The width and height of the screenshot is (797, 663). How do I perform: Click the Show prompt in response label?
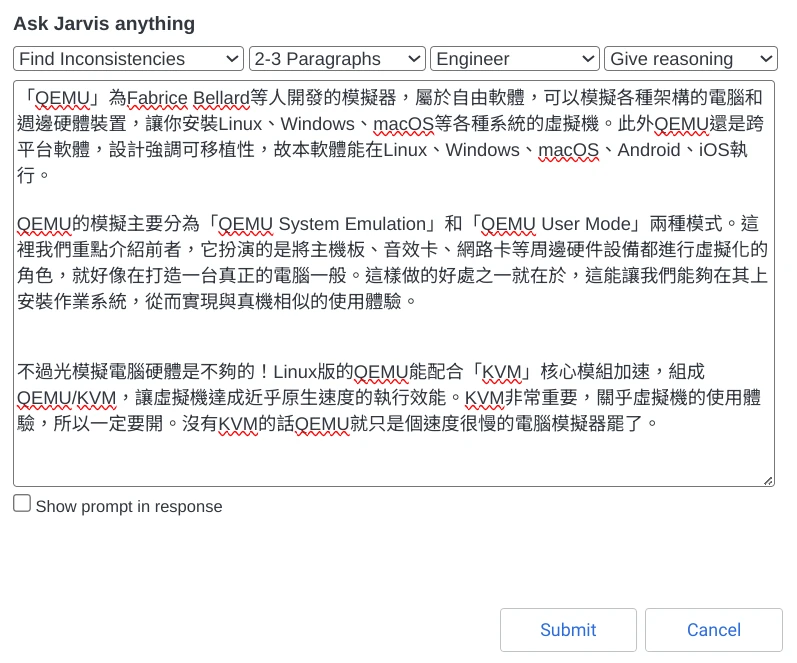click(129, 506)
